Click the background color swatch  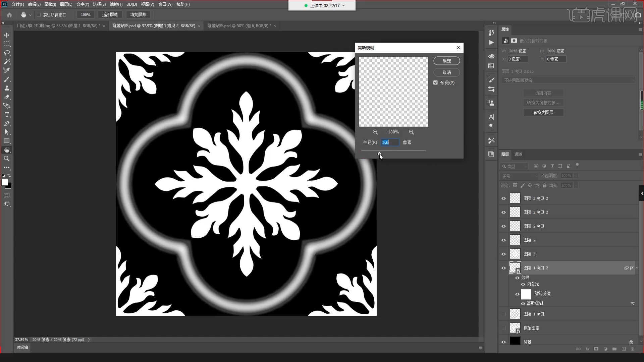click(x=9, y=187)
